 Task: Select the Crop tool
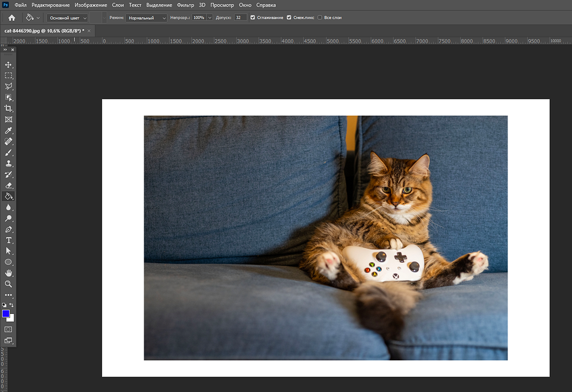click(8, 108)
